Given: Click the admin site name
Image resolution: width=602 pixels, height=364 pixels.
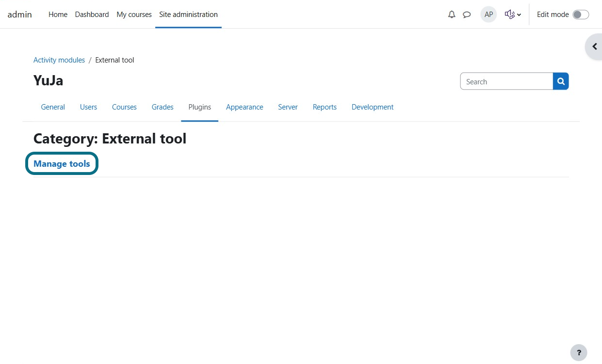Looking at the screenshot, I should [x=20, y=15].
